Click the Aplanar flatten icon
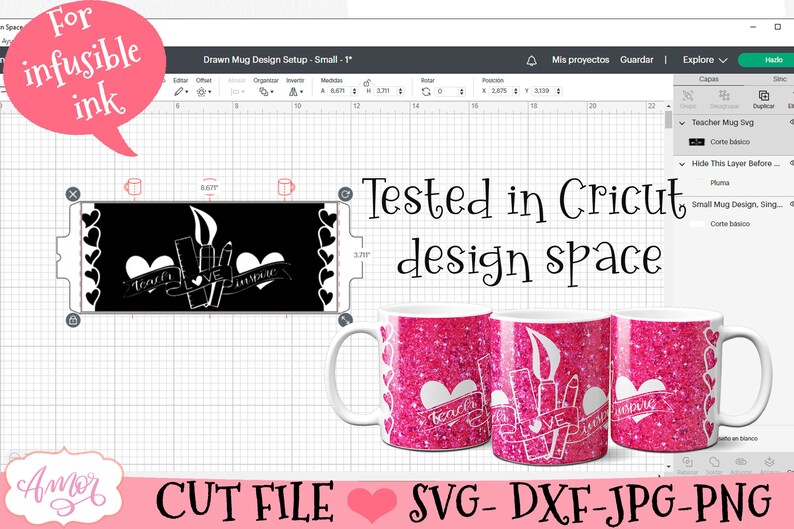Image resolution: width=794 pixels, height=529 pixels. pyautogui.click(x=769, y=462)
